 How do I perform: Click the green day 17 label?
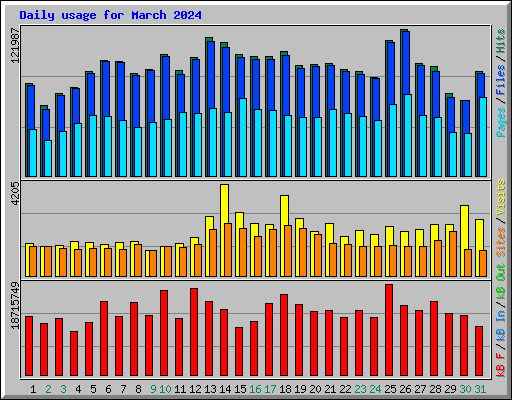(270, 389)
